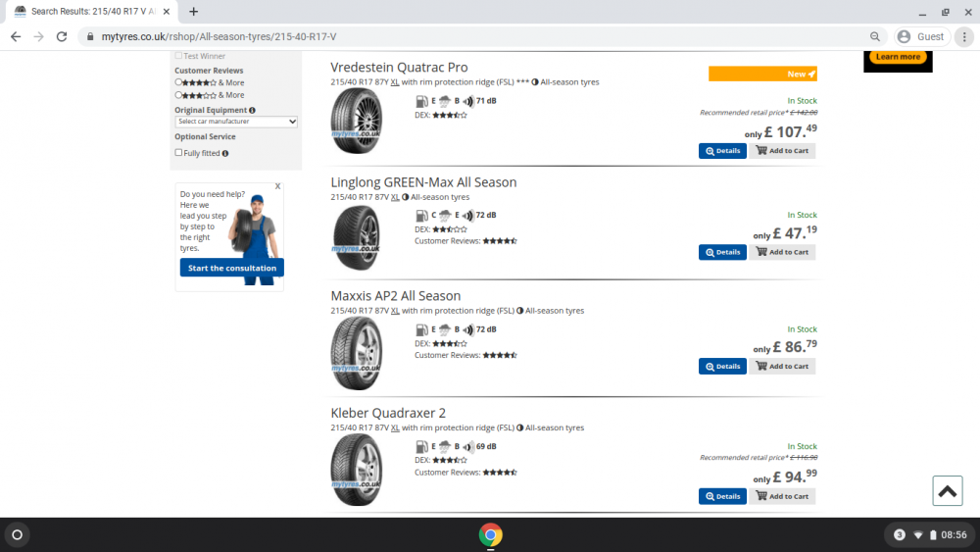The image size is (980, 552).
Task: Add Vredestein Quatrac Pro to cart
Action: point(782,151)
